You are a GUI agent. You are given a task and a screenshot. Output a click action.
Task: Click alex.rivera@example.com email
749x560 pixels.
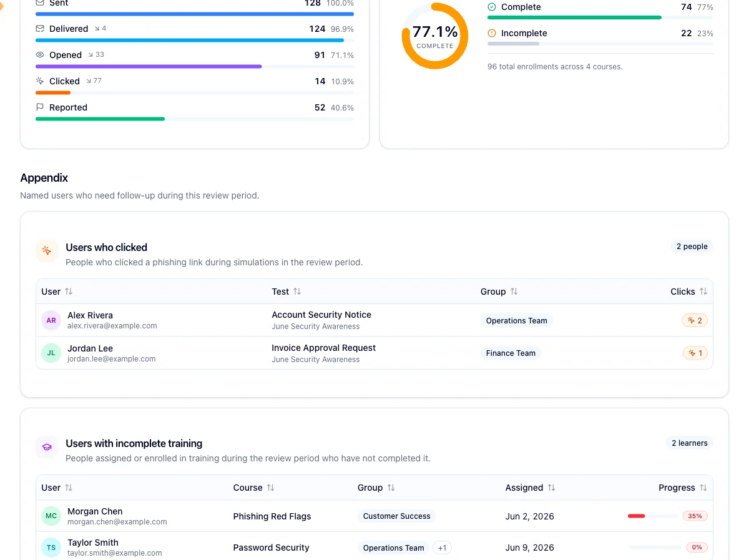point(112,326)
